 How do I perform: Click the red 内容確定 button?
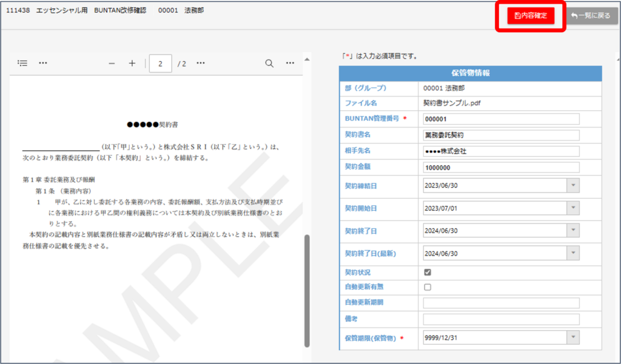tap(531, 16)
